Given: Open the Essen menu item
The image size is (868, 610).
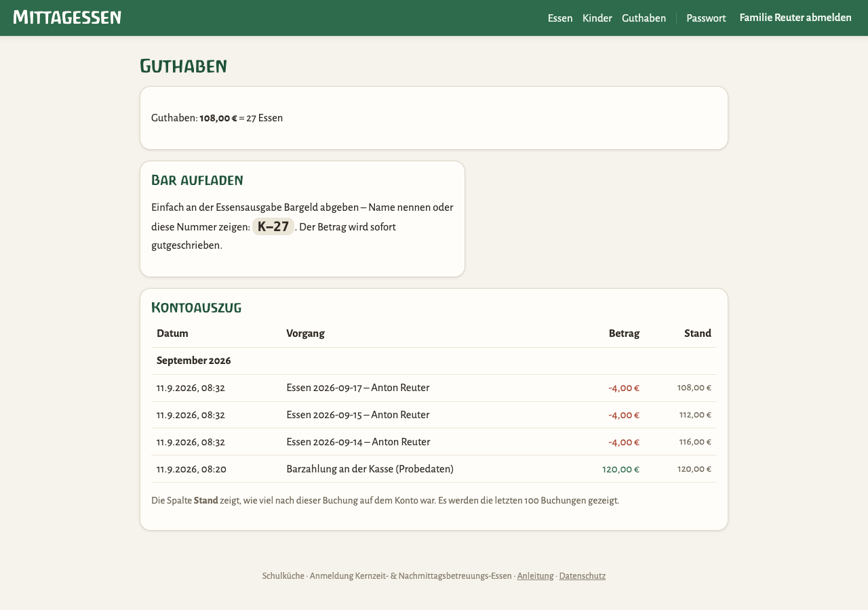Looking at the screenshot, I should pos(560,18).
